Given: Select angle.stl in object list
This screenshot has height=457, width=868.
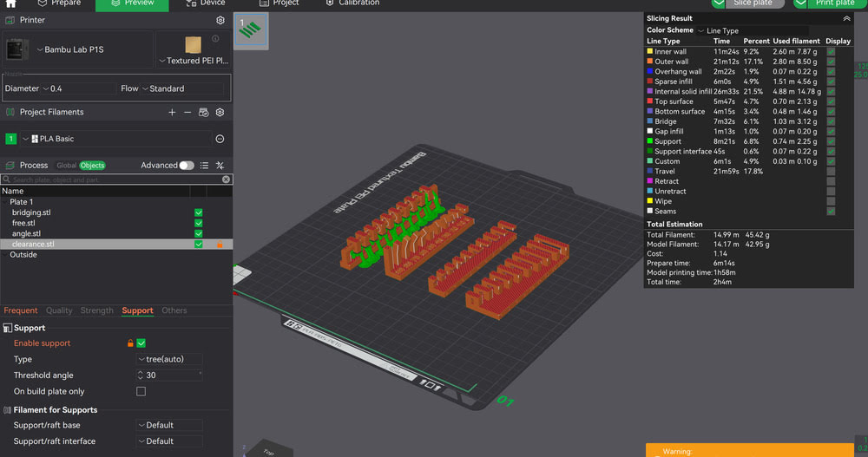Looking at the screenshot, I should 27,233.
